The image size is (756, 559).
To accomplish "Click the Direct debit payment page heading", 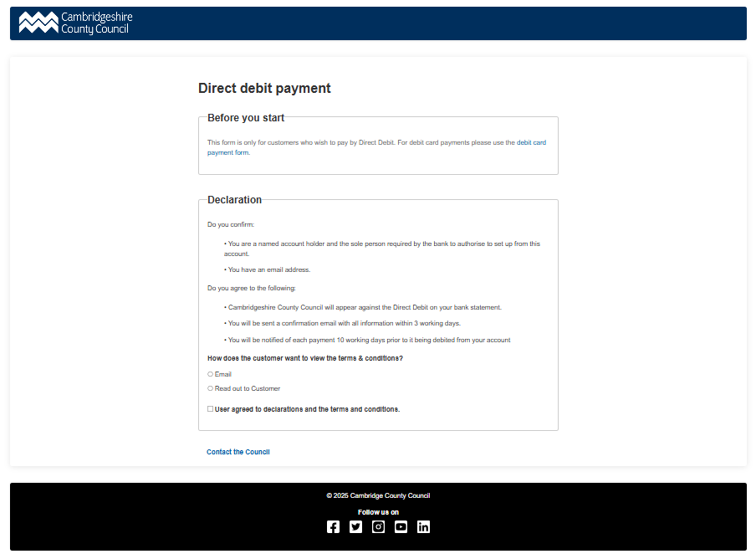I will tap(264, 88).
